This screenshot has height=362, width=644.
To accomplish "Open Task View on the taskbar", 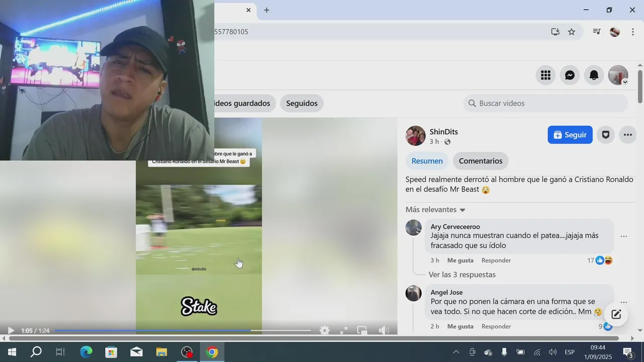I will pyautogui.click(x=60, y=352).
